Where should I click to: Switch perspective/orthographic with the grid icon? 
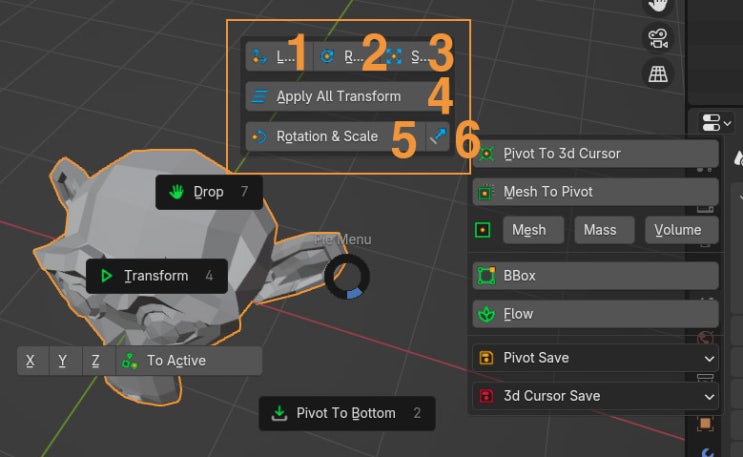[x=657, y=73]
